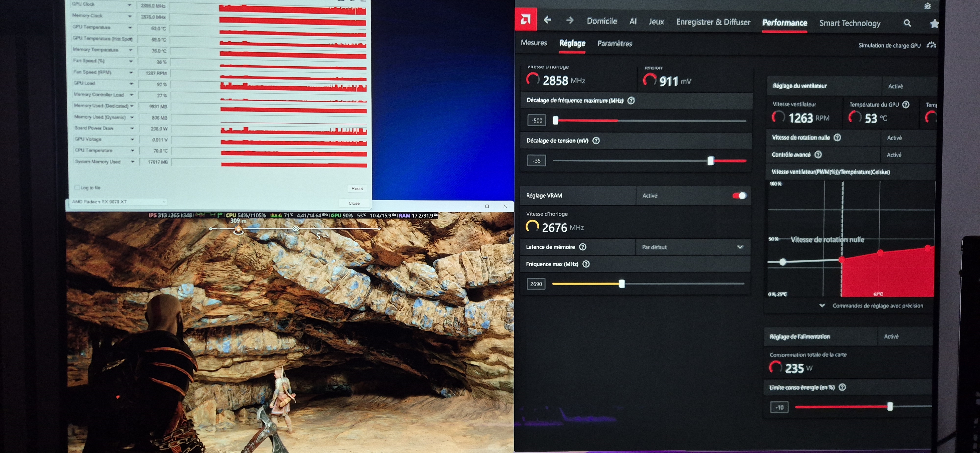Click the -10 power limit input box
Image resolution: width=980 pixels, height=453 pixels.
[779, 407]
